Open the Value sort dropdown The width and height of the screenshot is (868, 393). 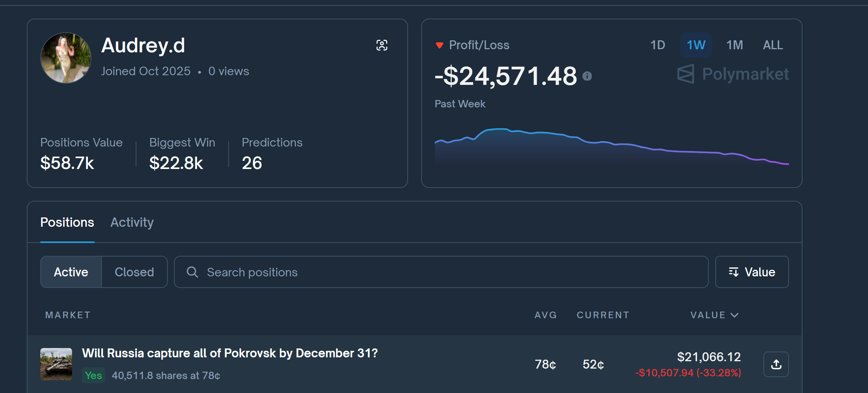(x=752, y=272)
